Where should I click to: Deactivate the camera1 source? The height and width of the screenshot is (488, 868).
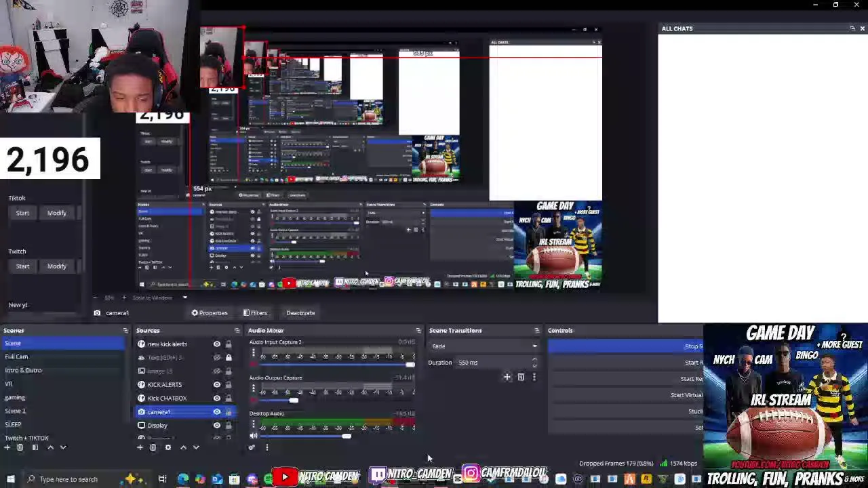(300, 313)
